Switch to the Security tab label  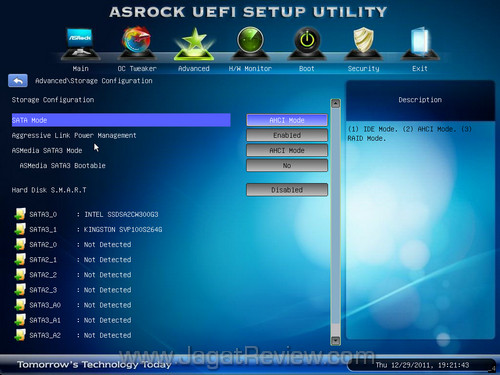pos(363,69)
